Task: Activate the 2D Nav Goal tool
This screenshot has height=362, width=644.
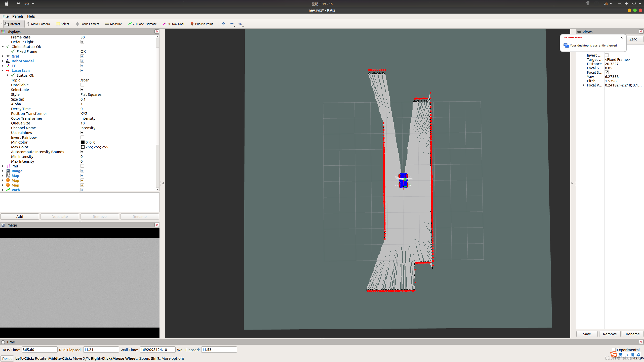Action: click(x=173, y=24)
